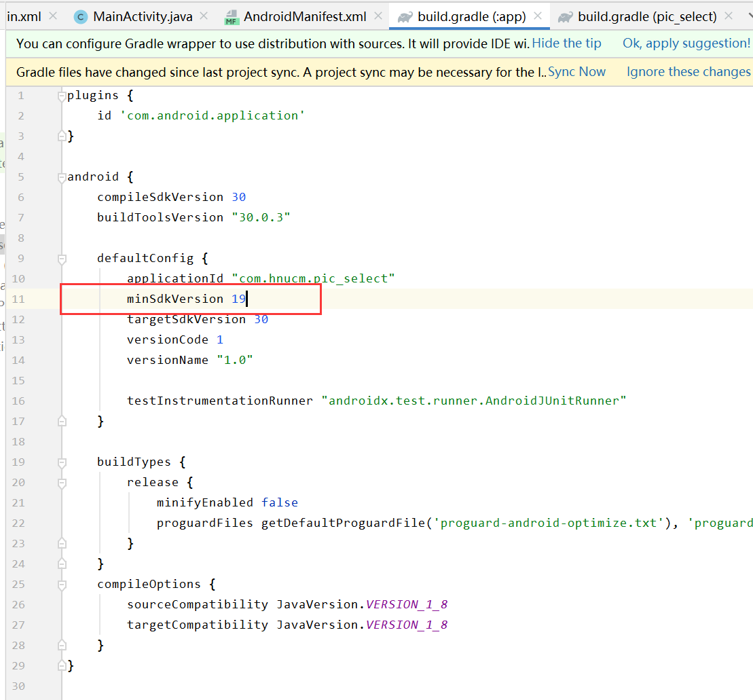The image size is (753, 700).
Task: Collapse the release block
Action: pyautogui.click(x=61, y=483)
